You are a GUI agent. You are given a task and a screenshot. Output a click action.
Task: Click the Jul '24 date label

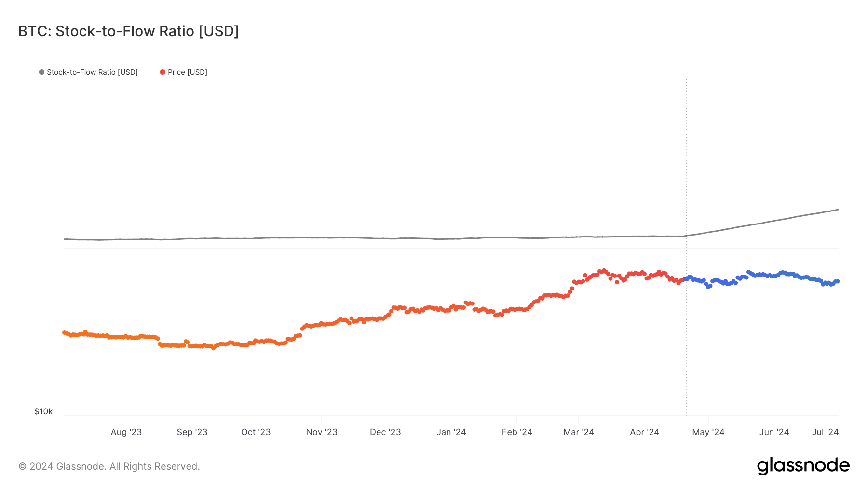825,432
